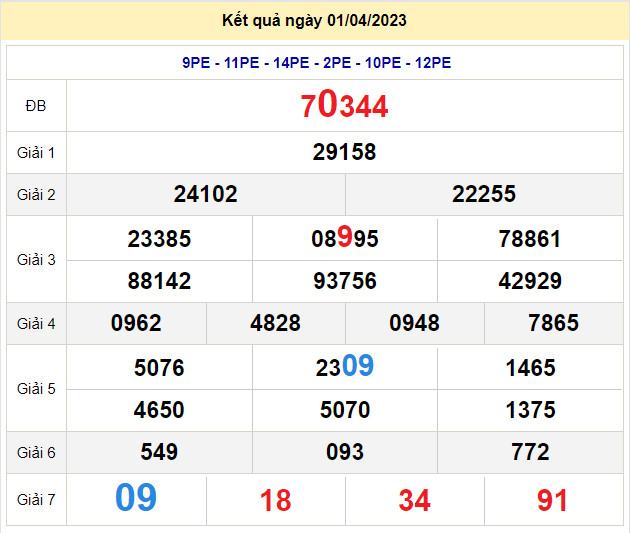Screen dimensions: 630x533
Task: Select the Giải 5 number 4650
Action: click(159, 410)
